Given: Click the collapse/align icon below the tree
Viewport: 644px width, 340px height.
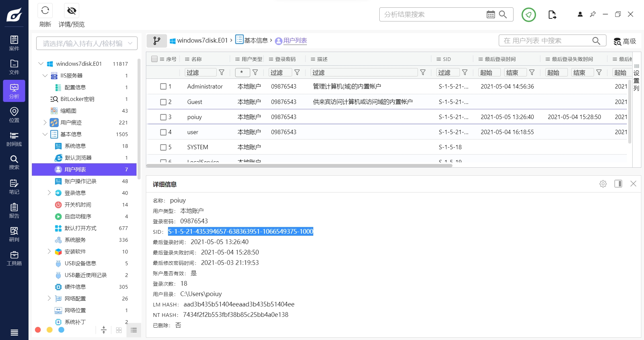Looking at the screenshot, I should click(104, 330).
